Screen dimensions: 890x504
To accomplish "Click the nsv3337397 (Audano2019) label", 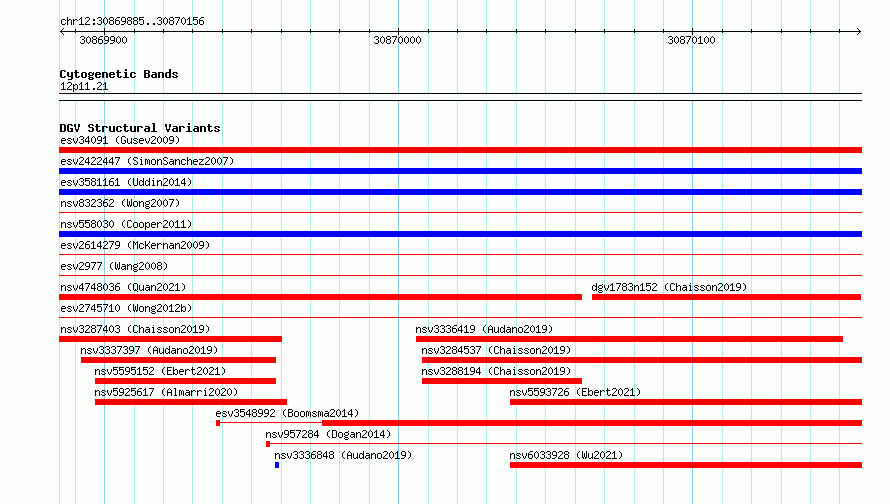I will point(149,350).
